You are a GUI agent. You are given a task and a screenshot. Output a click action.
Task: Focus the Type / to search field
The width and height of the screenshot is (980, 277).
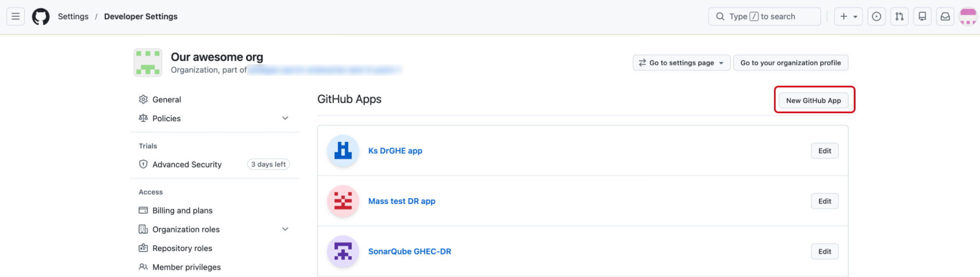[x=764, y=16]
